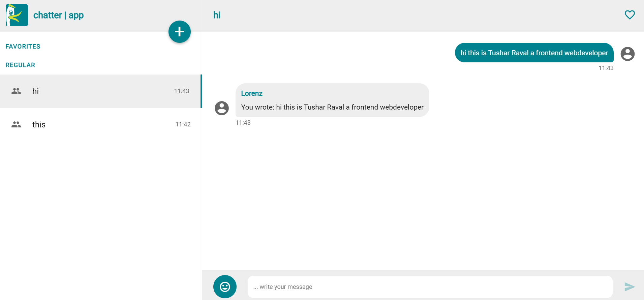Screen dimensions: 644x300
Task: Click the REGULAR section header
Action: 20,65
